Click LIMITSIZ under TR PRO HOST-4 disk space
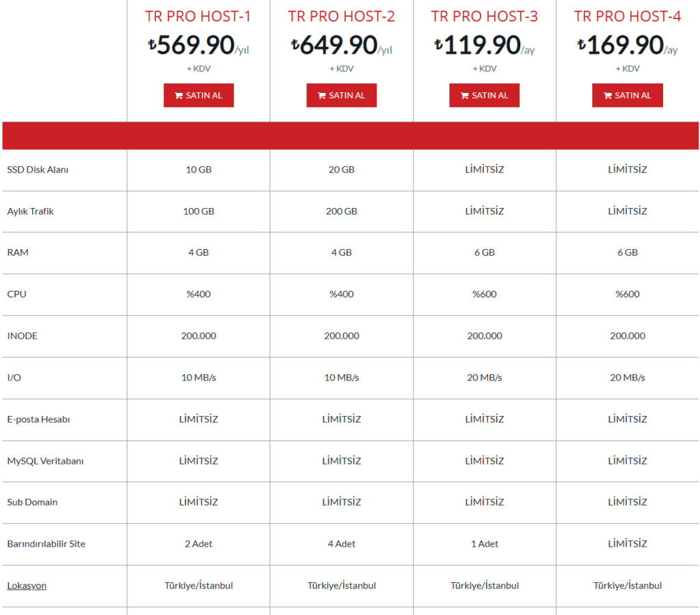The width and height of the screenshot is (700, 615). 627,170
